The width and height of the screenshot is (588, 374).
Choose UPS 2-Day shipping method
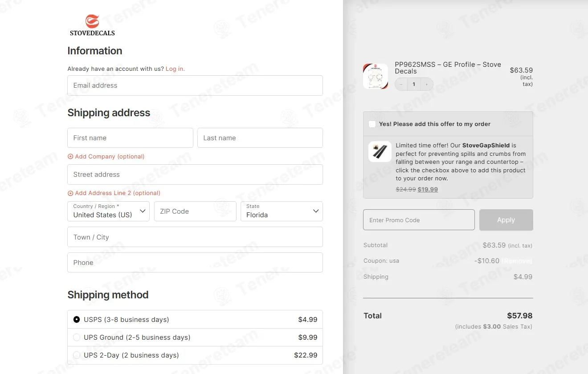pos(77,355)
